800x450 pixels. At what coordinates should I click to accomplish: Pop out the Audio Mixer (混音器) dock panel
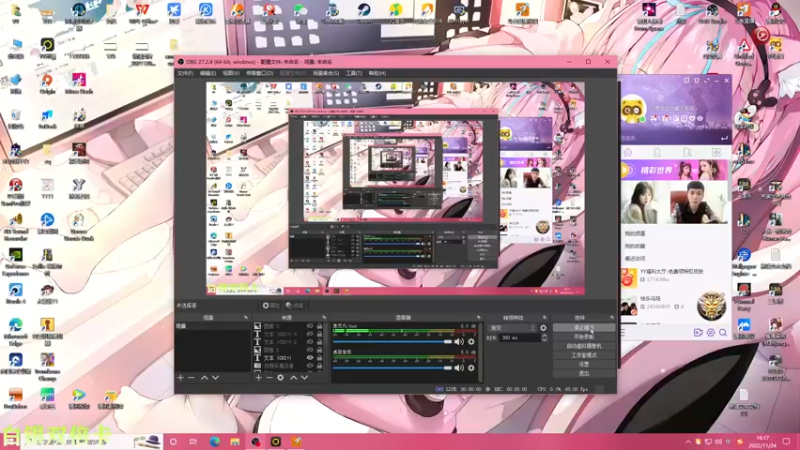(x=479, y=317)
